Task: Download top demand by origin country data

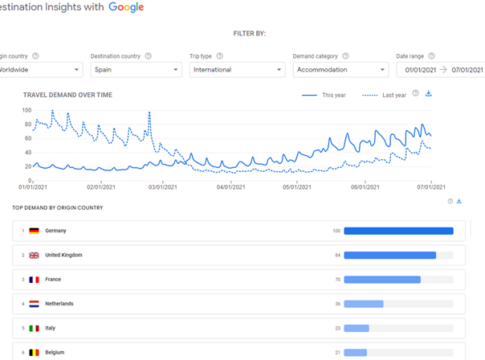Action: (x=459, y=201)
